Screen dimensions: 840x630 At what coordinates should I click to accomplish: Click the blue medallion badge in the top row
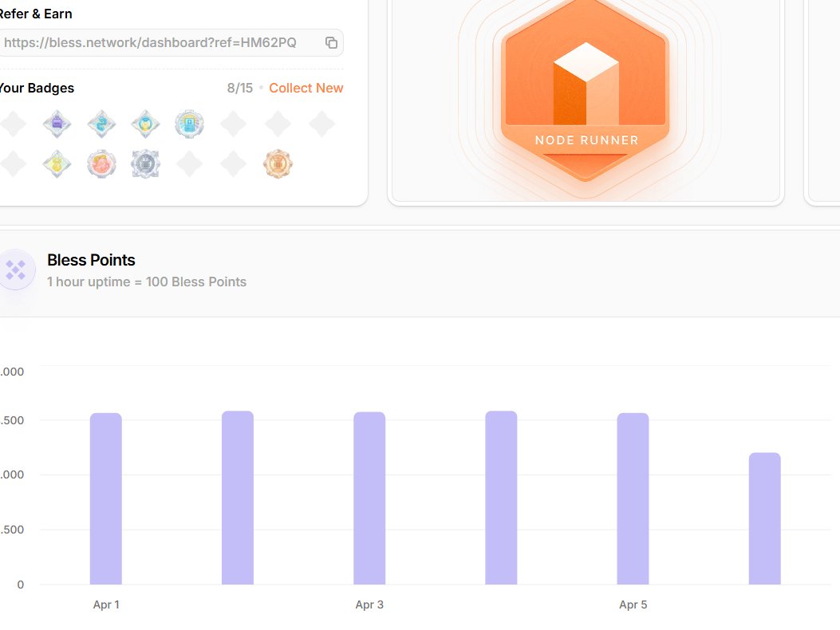[189, 124]
